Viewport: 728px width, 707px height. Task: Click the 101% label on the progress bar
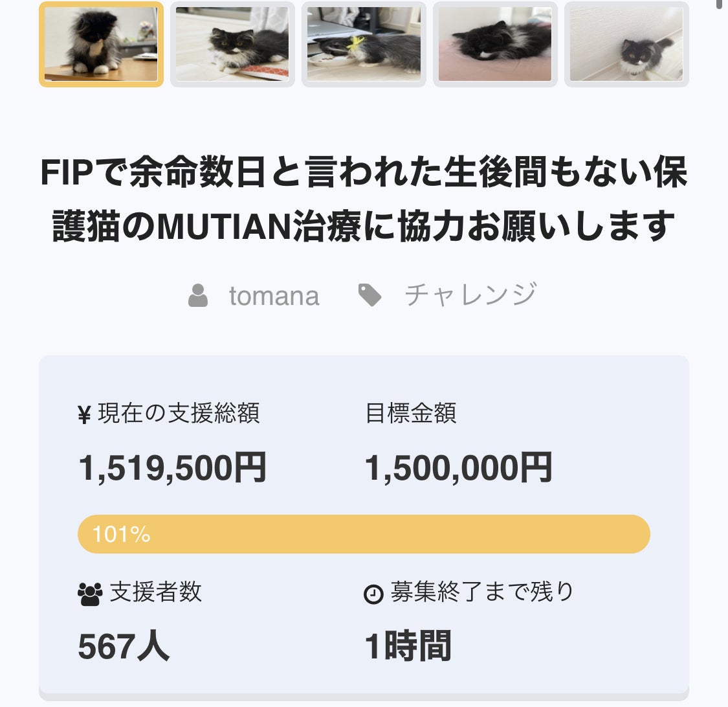tap(121, 534)
